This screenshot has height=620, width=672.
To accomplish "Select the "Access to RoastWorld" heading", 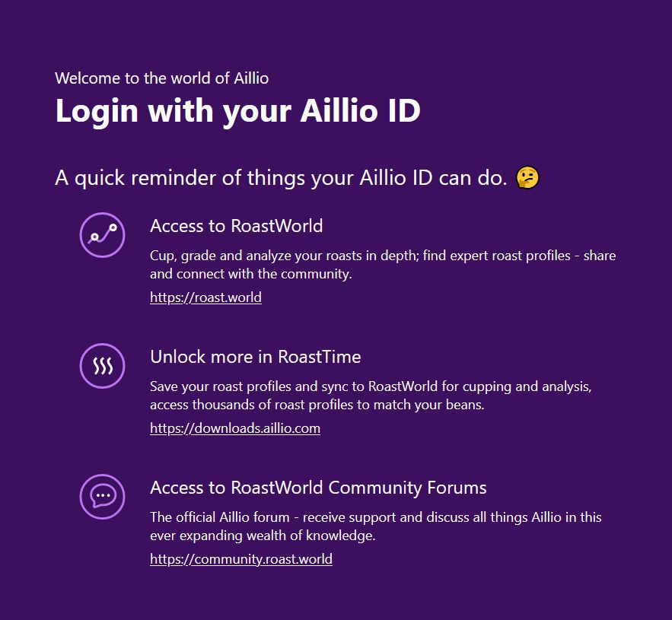I will coord(236,226).
